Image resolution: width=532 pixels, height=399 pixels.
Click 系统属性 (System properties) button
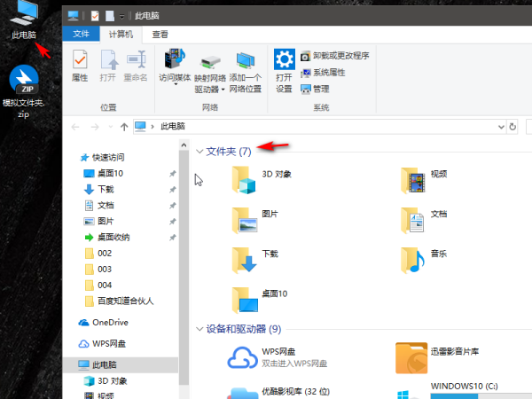click(x=328, y=72)
